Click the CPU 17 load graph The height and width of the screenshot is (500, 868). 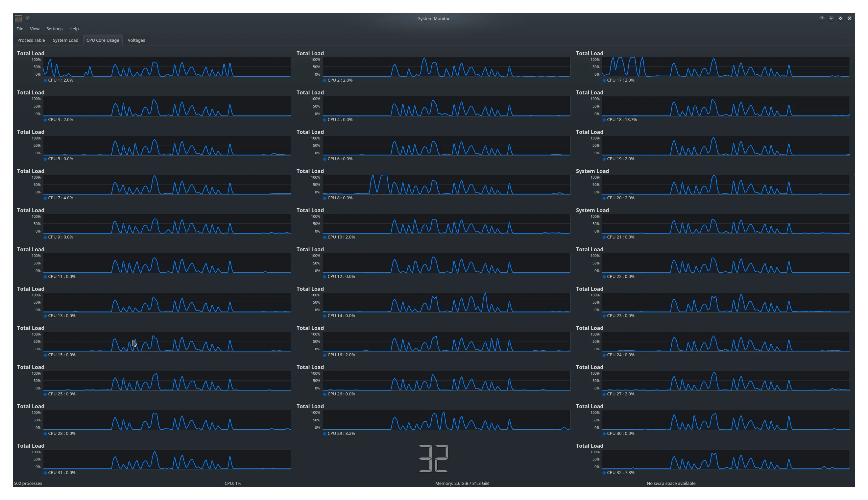tap(726, 67)
